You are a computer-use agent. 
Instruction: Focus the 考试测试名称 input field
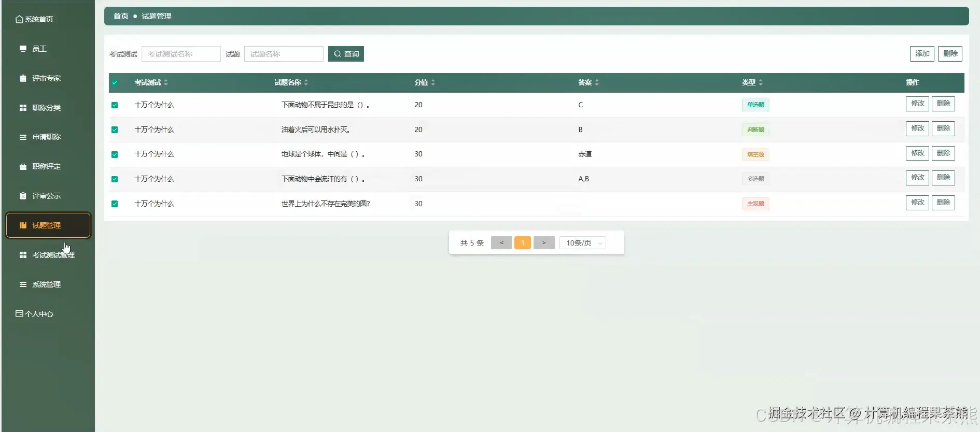point(181,54)
